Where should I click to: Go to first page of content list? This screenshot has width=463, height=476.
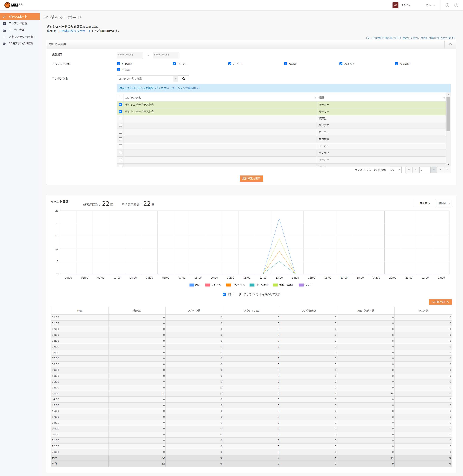[409, 170]
